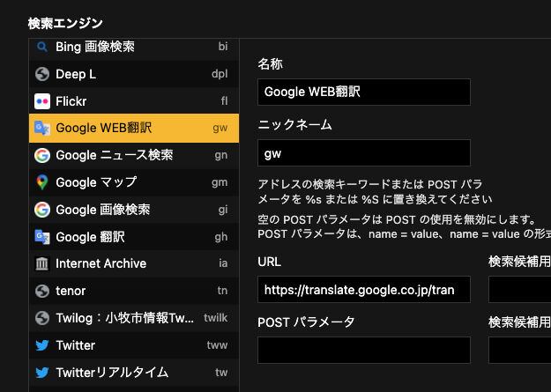Click the Google 翻訳 translate icon

click(42, 237)
